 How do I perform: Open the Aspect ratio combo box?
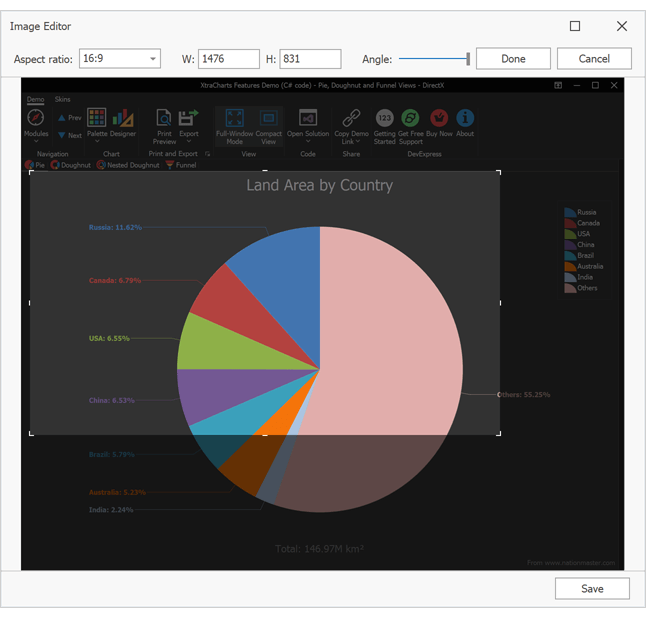[119, 59]
